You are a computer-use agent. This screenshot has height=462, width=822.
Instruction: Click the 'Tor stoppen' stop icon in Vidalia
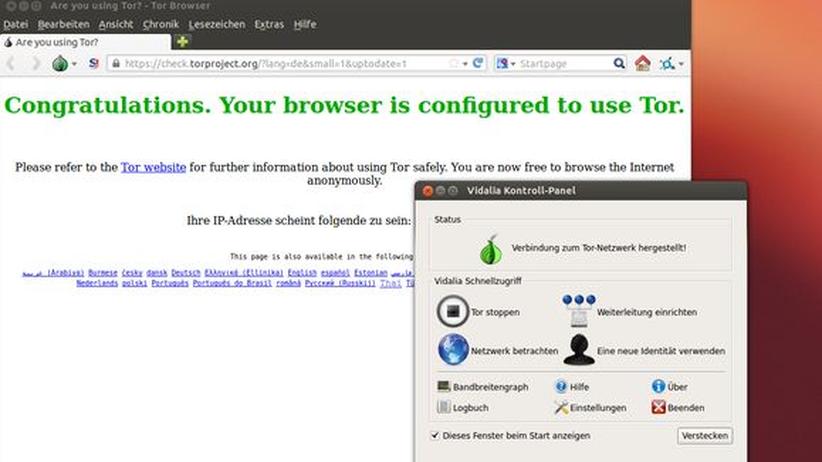452,311
